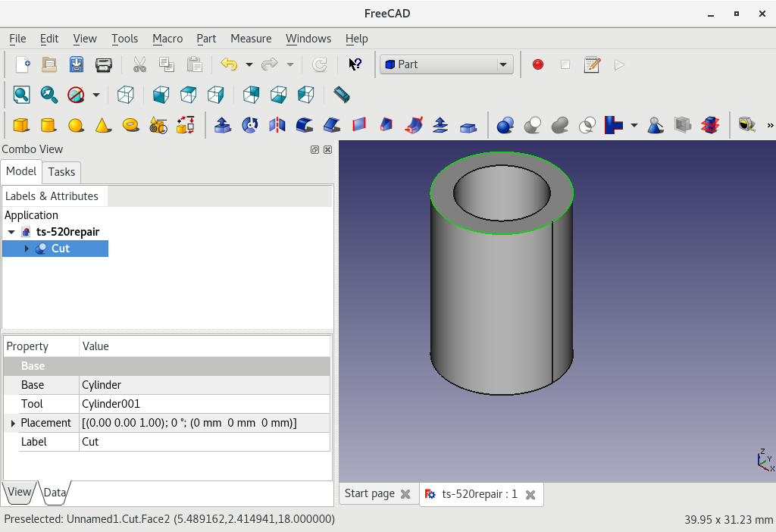This screenshot has width=776, height=532.
Task: Open the draw style dropdown arrow
Action: [x=96, y=95]
